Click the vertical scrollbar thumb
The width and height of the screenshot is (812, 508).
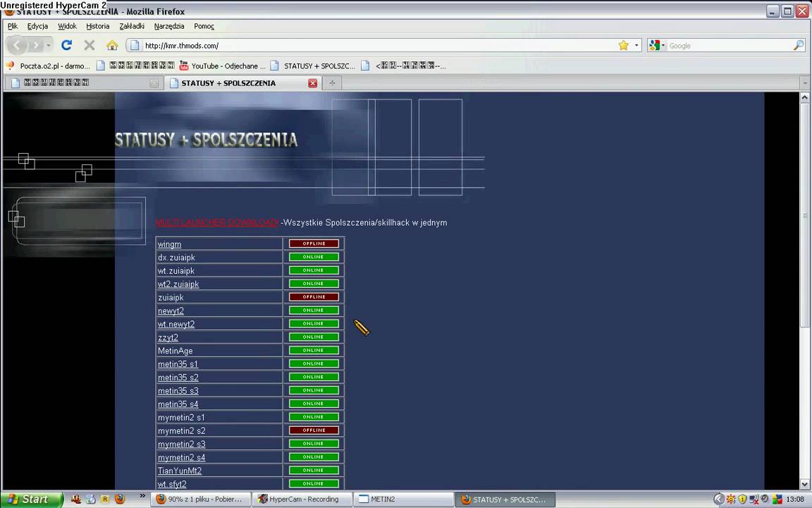(804, 215)
